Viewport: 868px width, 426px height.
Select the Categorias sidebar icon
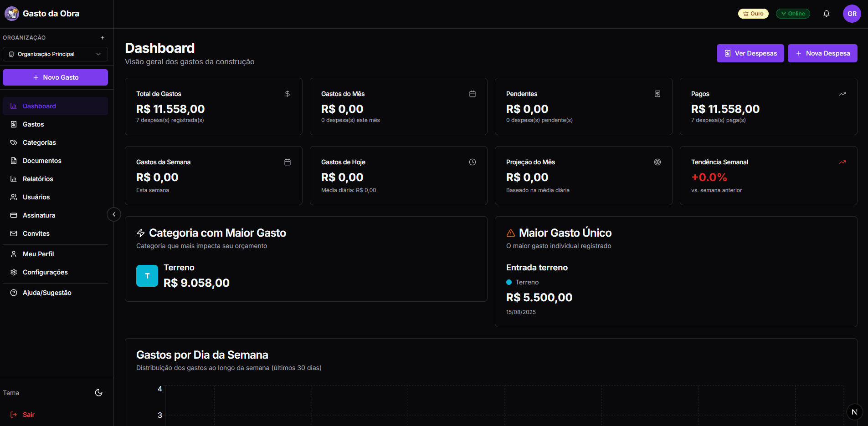39,142
